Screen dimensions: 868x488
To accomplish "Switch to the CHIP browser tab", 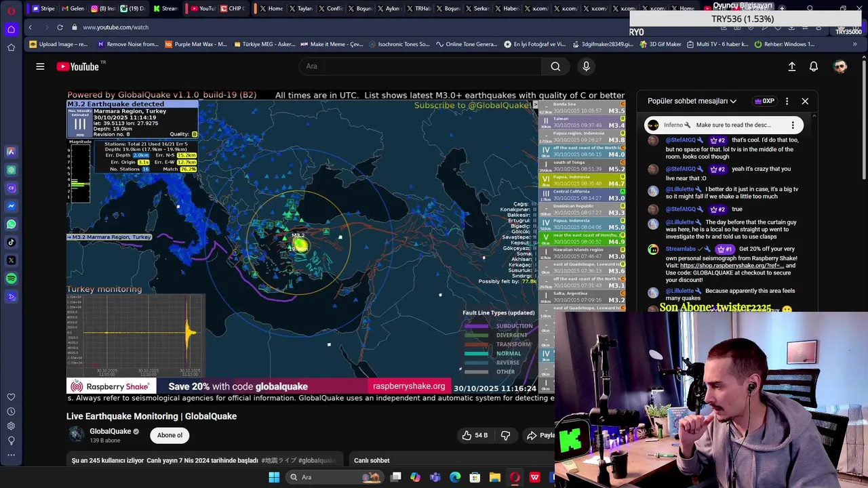I will click(x=233, y=9).
